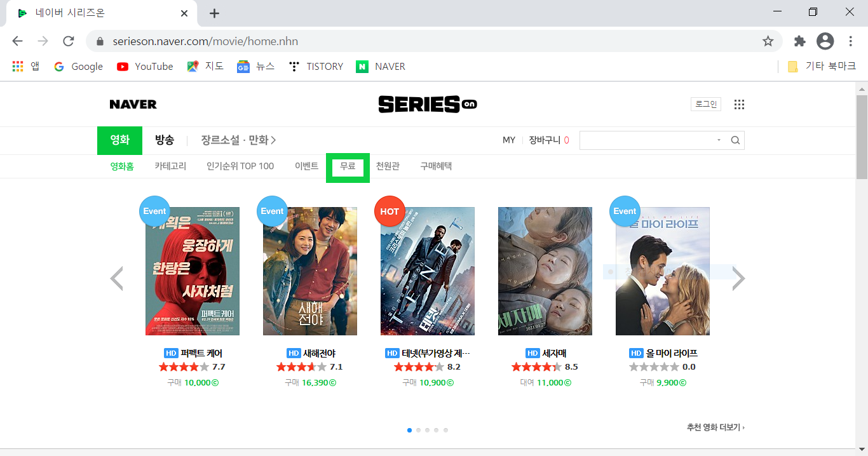
Task: Open the 앱 apps bookmark shortcut
Action: [x=26, y=66]
